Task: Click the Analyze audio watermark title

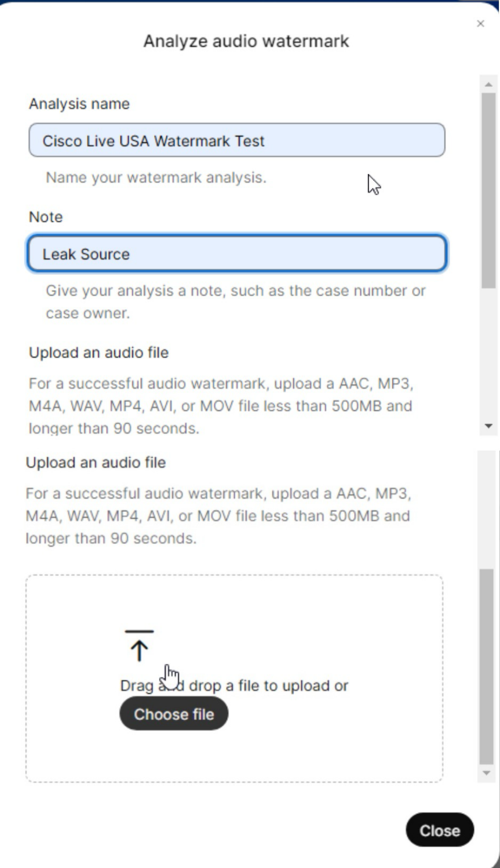Action: click(x=246, y=41)
